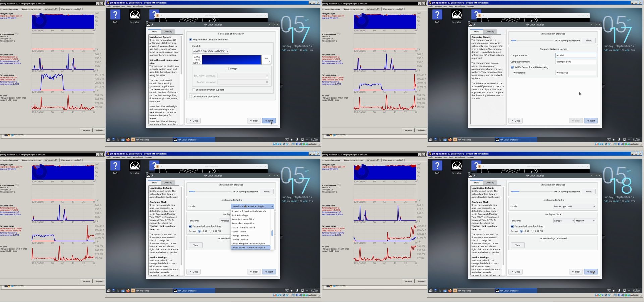Show the encryption password using the eye icon
This screenshot has height=302, width=644.
[267, 75]
